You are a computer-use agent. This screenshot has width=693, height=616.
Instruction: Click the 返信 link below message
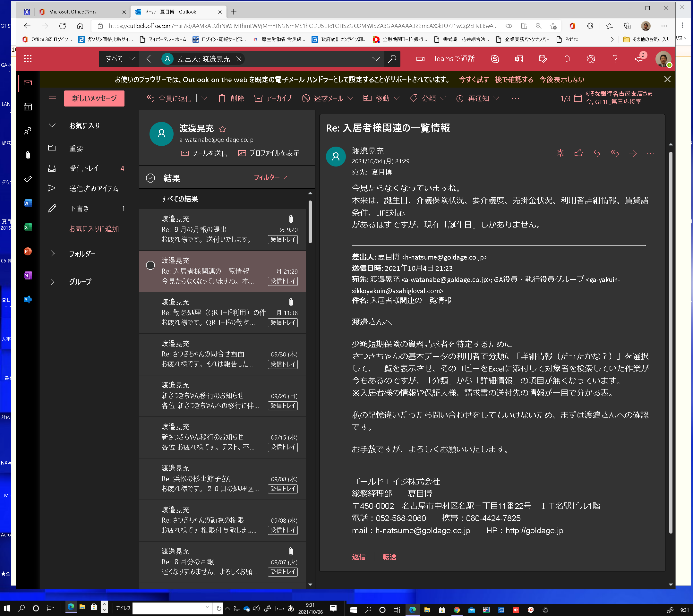359,557
